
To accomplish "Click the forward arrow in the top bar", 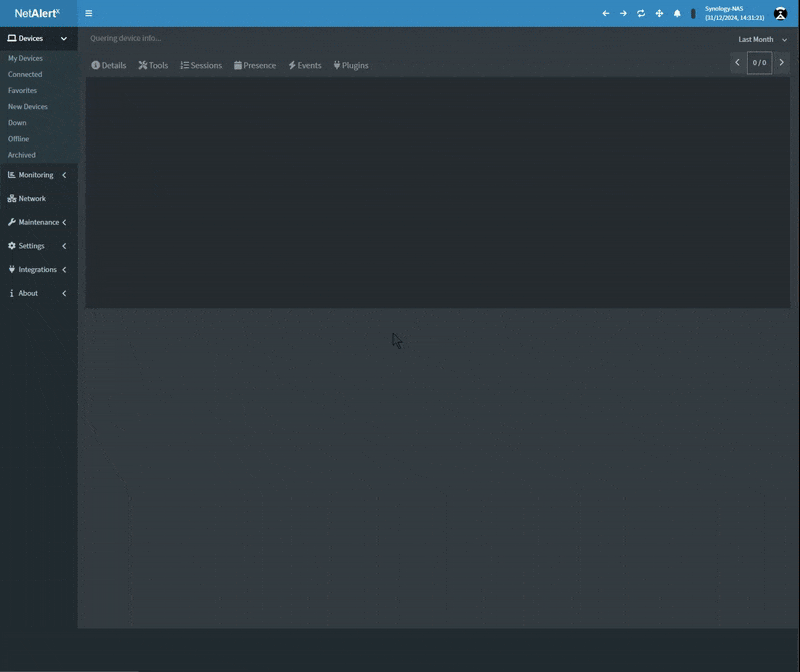I will click(x=623, y=13).
